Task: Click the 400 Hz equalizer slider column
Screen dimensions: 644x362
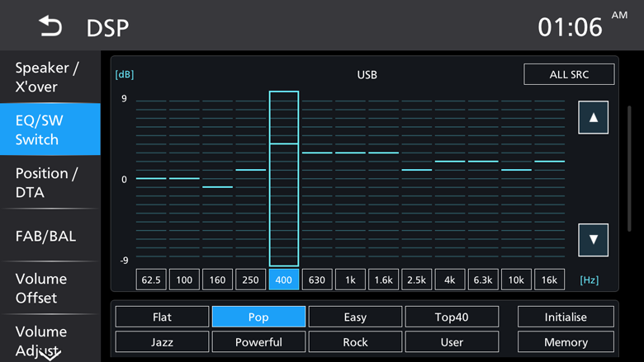Action: coord(284,177)
